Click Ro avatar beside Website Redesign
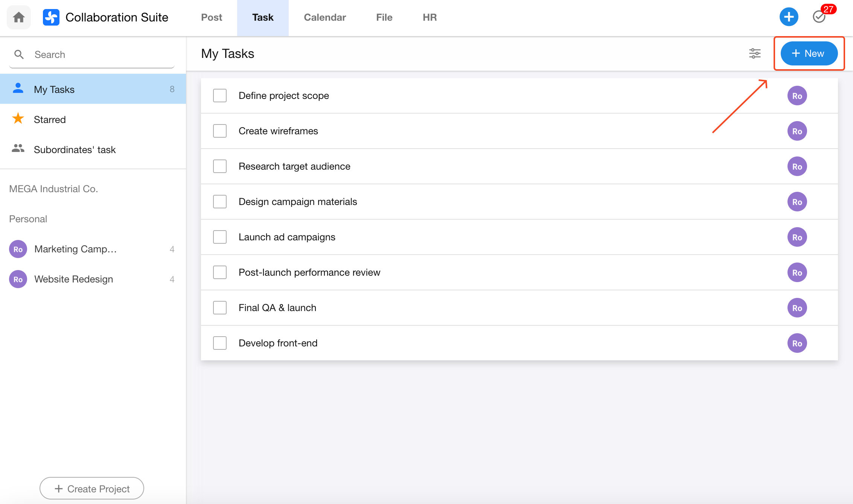The width and height of the screenshot is (853, 504). [18, 279]
